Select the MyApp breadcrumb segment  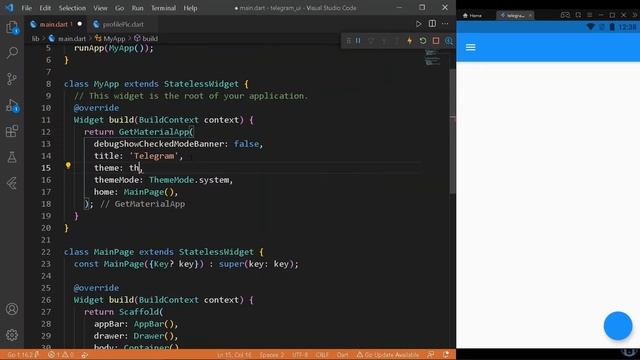[110, 39]
